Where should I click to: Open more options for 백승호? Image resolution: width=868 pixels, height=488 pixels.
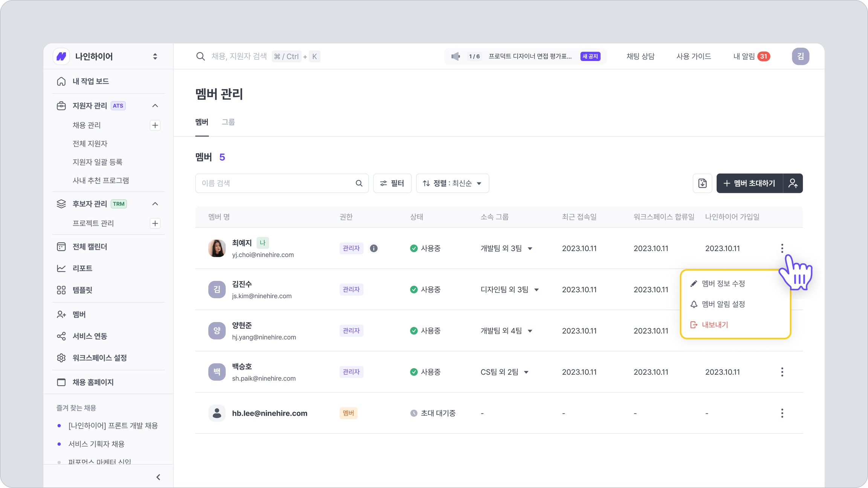click(782, 372)
